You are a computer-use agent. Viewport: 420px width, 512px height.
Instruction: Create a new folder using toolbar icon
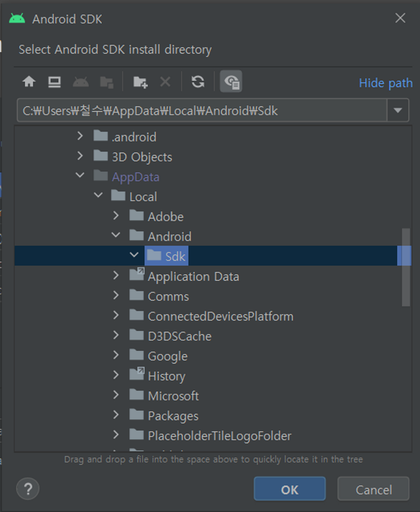click(x=140, y=82)
